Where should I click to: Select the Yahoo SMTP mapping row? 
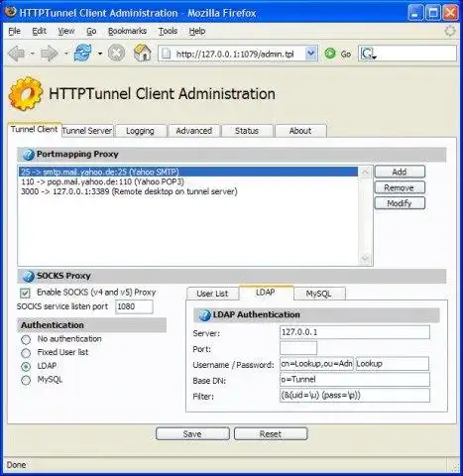[x=188, y=172]
